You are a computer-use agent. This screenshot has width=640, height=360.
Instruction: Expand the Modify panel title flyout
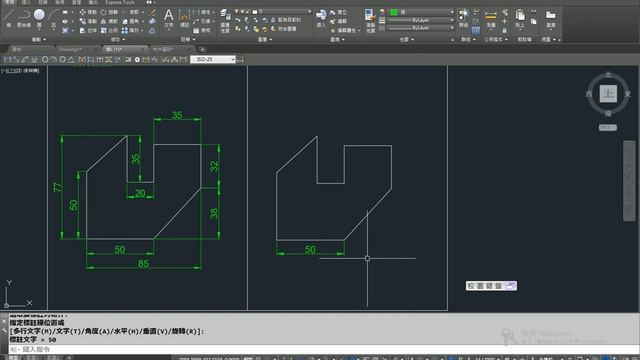118,40
